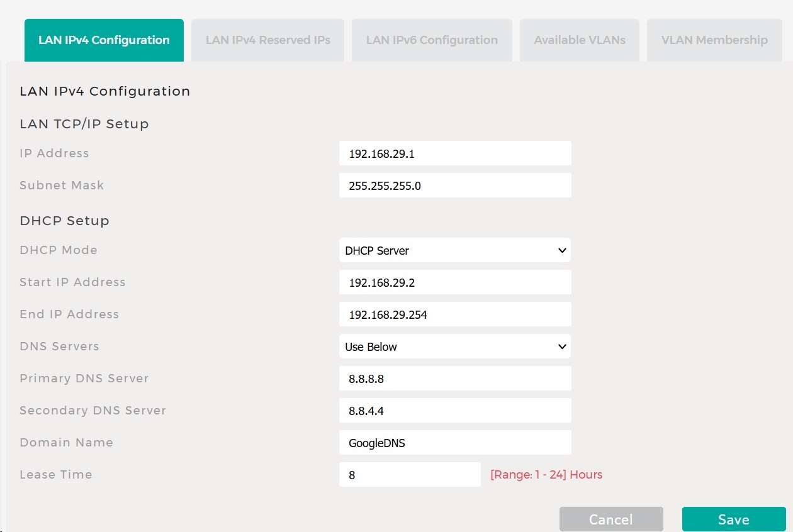
Task: Select the End IP Address field
Action: [x=454, y=314]
